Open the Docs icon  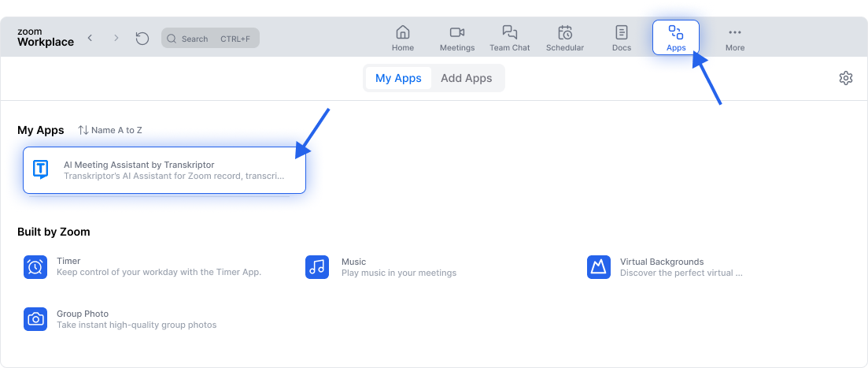622,32
